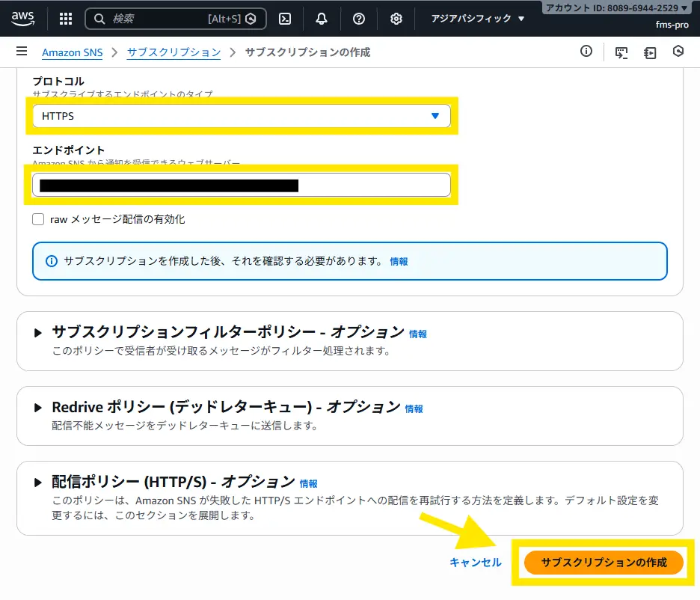
Task: Expand サブスクリプションフィルターポリシー section
Action: [38, 333]
